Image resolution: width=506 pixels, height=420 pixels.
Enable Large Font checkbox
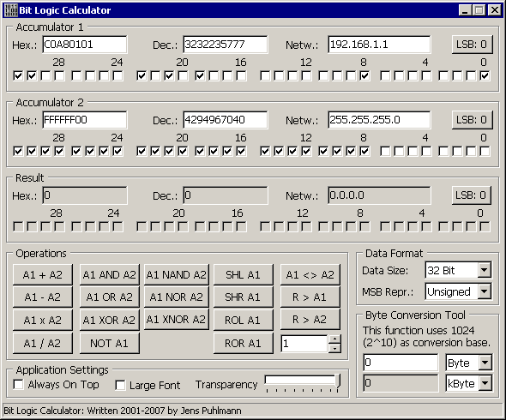click(120, 385)
